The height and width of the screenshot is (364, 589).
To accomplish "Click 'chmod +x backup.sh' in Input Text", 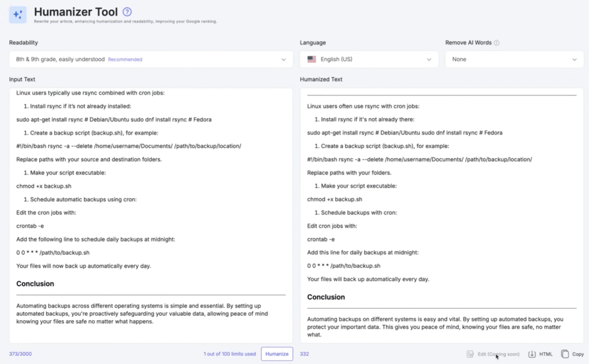I will 44,186.
